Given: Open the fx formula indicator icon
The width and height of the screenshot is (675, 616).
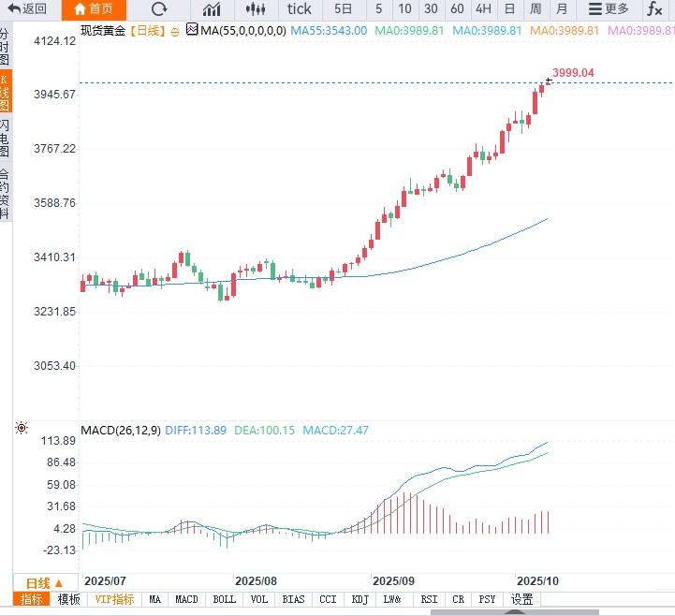Looking at the screenshot, I should [x=655, y=9].
